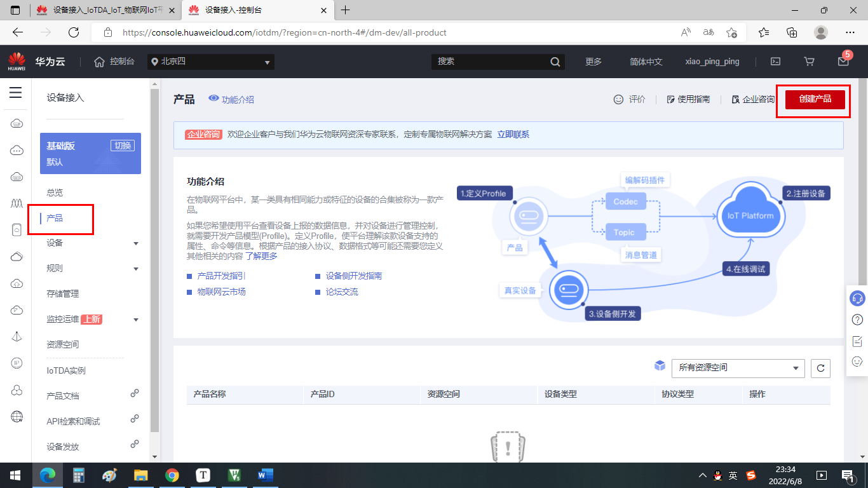Open the hamburger service list menu

[16, 93]
